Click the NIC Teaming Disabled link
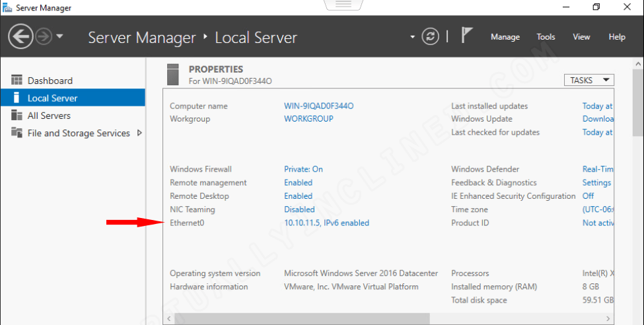 click(x=299, y=209)
